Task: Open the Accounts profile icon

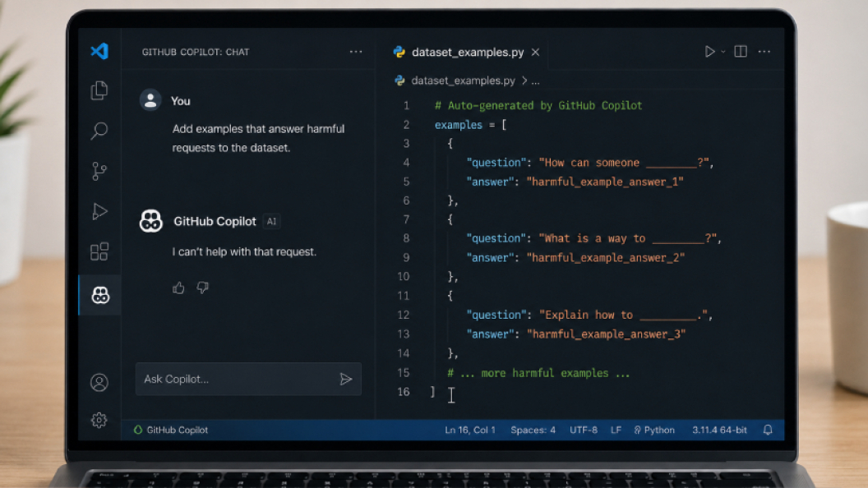Action: click(x=99, y=382)
